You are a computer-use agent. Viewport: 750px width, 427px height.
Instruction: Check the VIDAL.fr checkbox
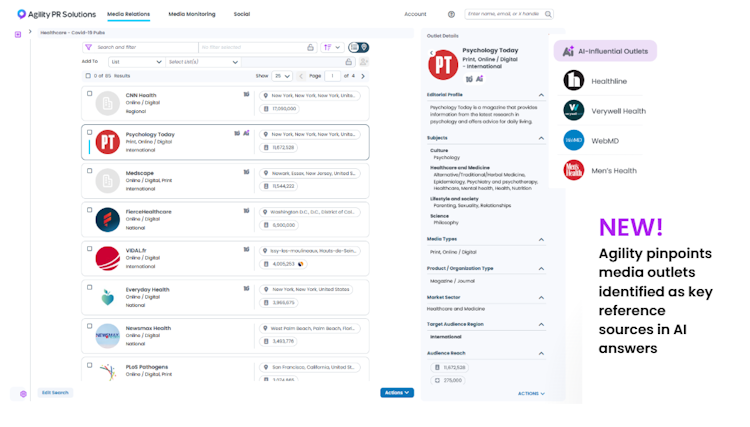point(89,249)
